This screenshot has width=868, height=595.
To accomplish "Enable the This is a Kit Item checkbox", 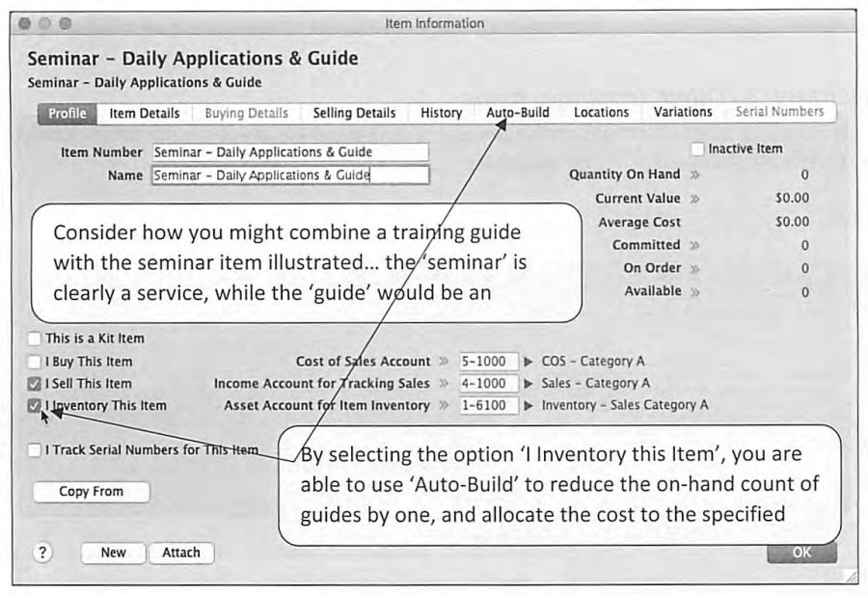I will [x=35, y=338].
